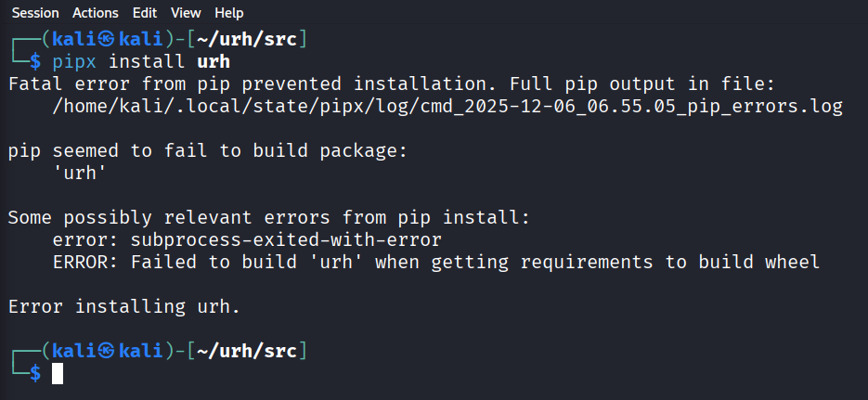Screen dimensions: 868x400
Task: Open the Session menu
Action: (35, 13)
